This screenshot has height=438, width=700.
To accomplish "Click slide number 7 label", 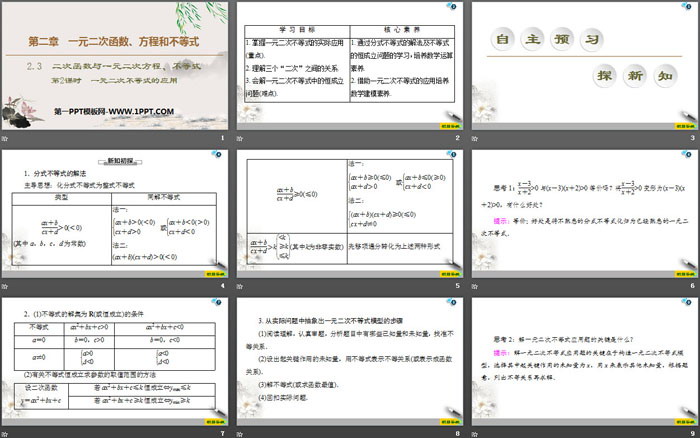I will (221, 432).
